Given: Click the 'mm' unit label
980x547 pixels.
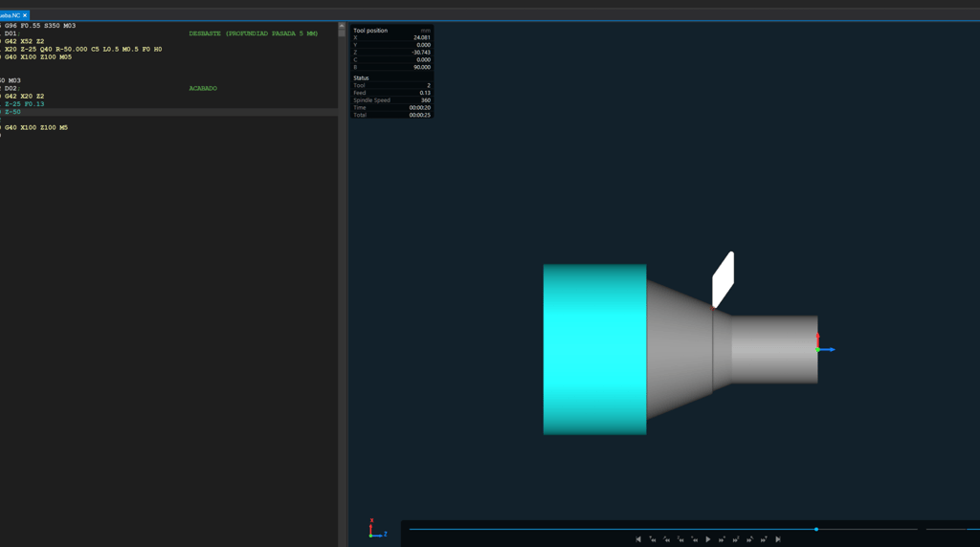Looking at the screenshot, I should click(426, 31).
